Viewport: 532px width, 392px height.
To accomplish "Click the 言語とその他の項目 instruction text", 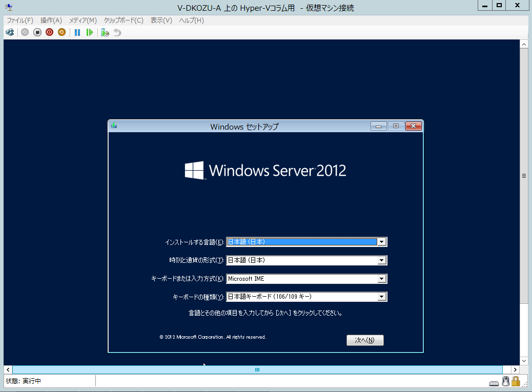I will pos(265,313).
